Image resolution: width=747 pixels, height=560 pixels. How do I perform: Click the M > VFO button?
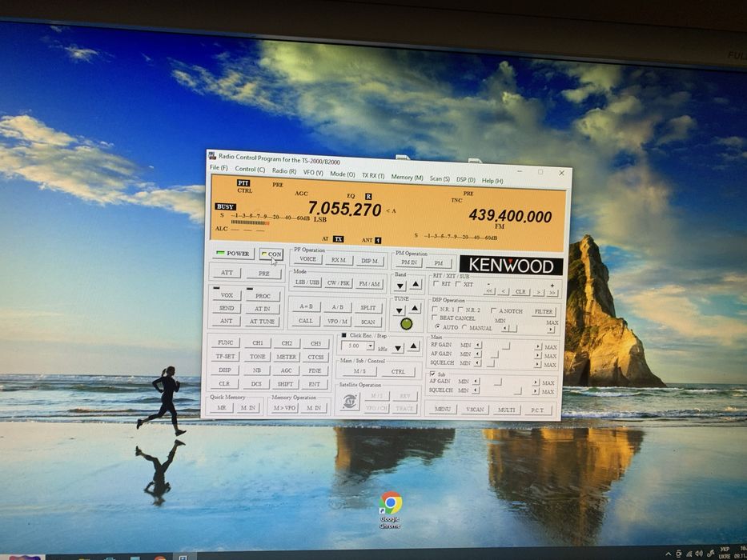(284, 408)
